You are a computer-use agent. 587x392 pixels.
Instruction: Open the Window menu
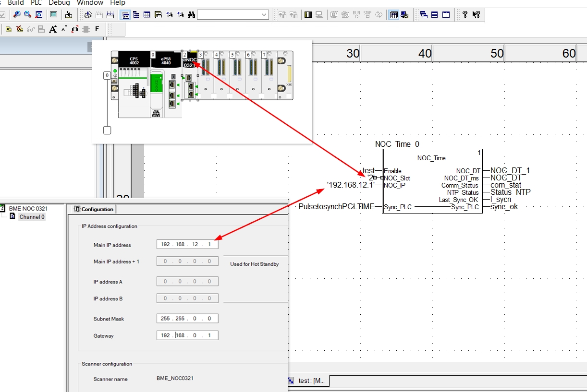click(x=90, y=3)
